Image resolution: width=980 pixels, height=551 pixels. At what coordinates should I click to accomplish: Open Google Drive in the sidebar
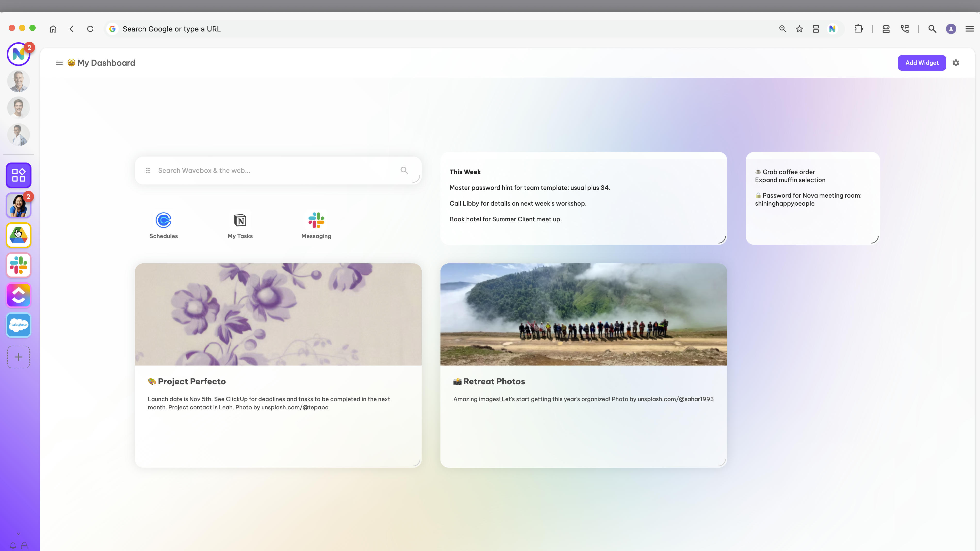[19, 235]
